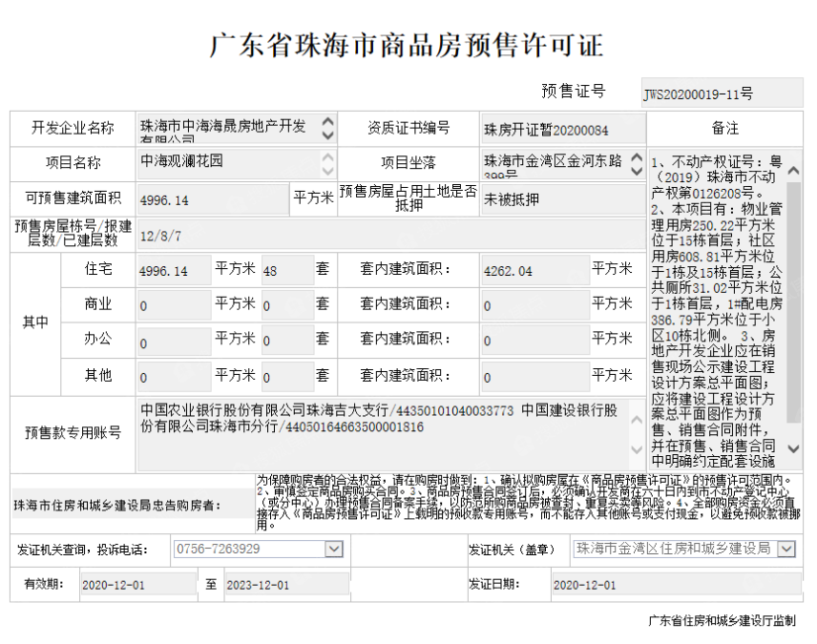
Task: Click the up arrow in 项目坐落 field
Action: 637,156
